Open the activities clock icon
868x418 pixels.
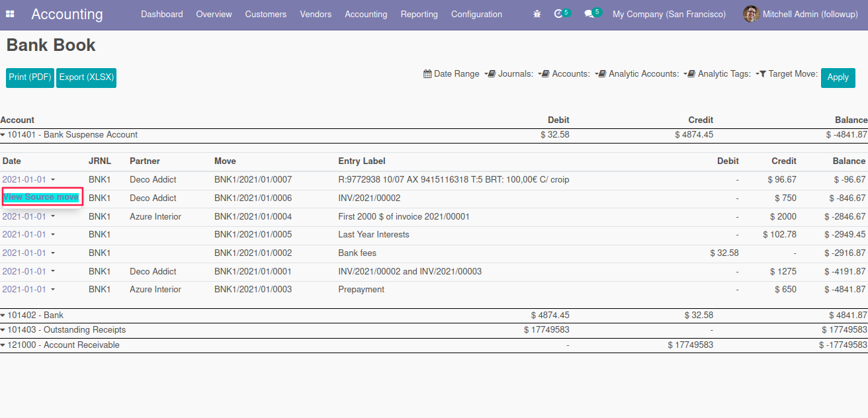(558, 14)
